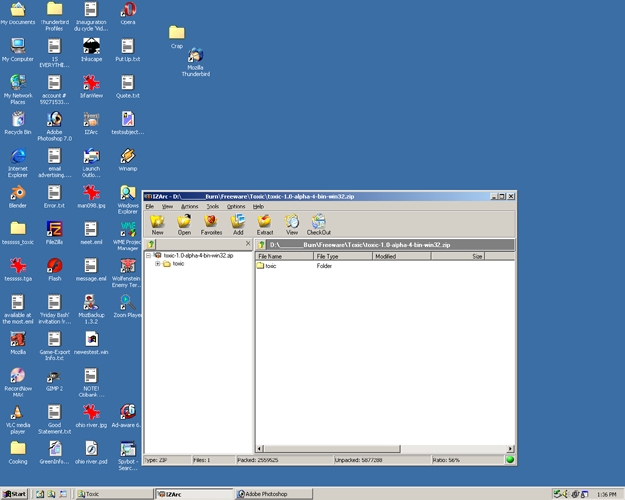Expand the toxic folder in the tree
This screenshot has height=500, width=625.
[157, 264]
